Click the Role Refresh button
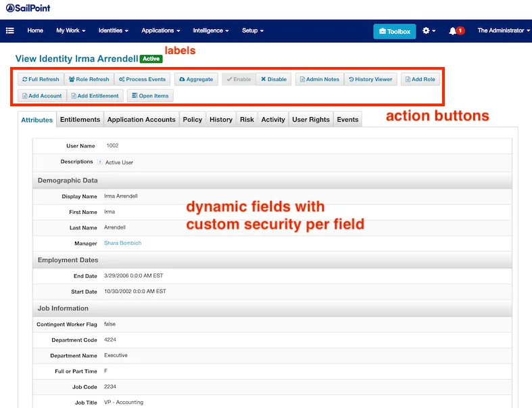The height and width of the screenshot is (408, 532). coord(89,79)
